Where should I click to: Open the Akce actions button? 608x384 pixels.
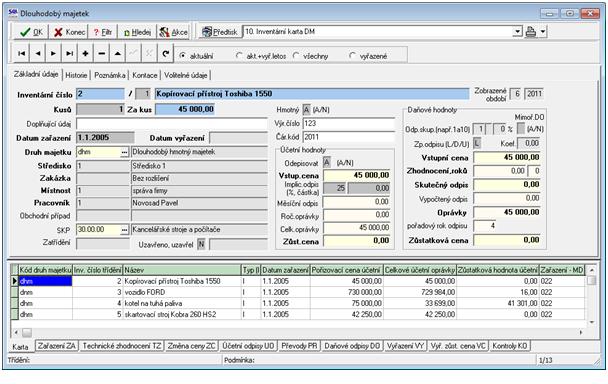coord(174,32)
